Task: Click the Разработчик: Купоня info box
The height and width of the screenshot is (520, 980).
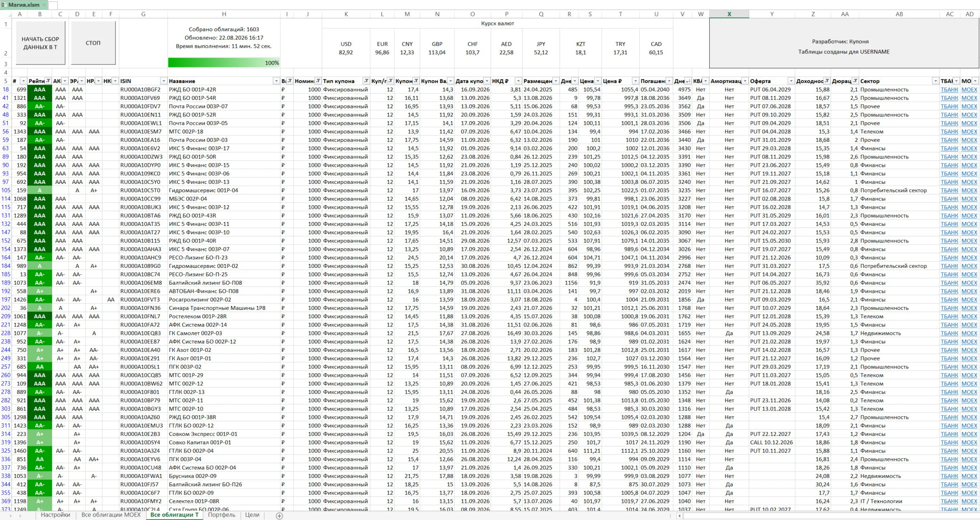Action: [844, 43]
